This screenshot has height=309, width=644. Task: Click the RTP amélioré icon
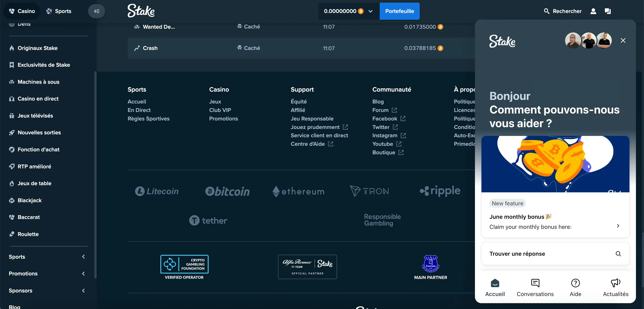coord(12,167)
